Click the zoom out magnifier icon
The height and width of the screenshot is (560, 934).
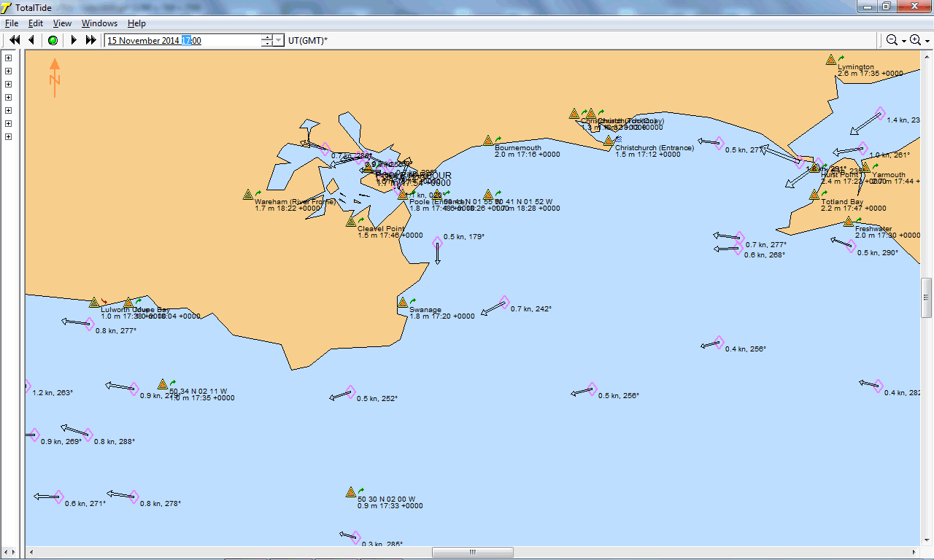[x=892, y=40]
